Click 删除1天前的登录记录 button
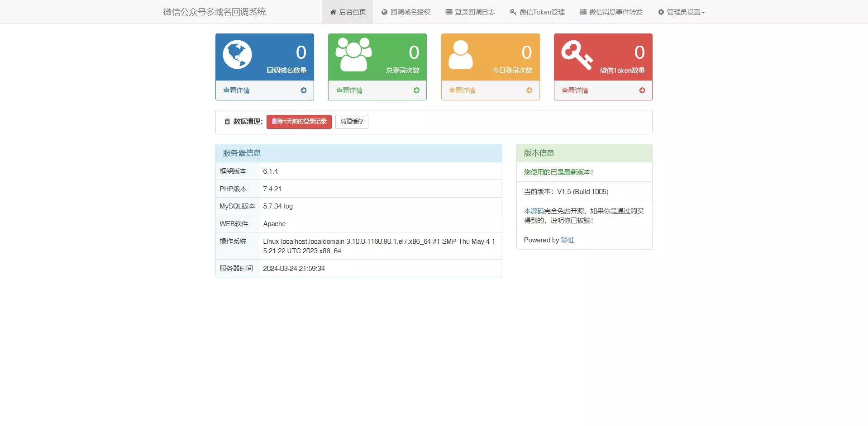This screenshot has width=868, height=426. [299, 122]
